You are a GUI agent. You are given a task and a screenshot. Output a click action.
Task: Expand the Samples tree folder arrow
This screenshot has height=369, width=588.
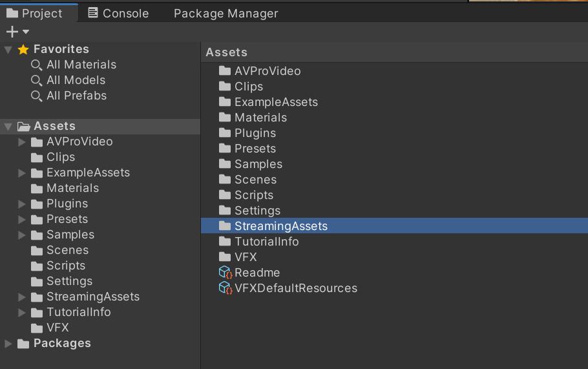[x=22, y=235]
